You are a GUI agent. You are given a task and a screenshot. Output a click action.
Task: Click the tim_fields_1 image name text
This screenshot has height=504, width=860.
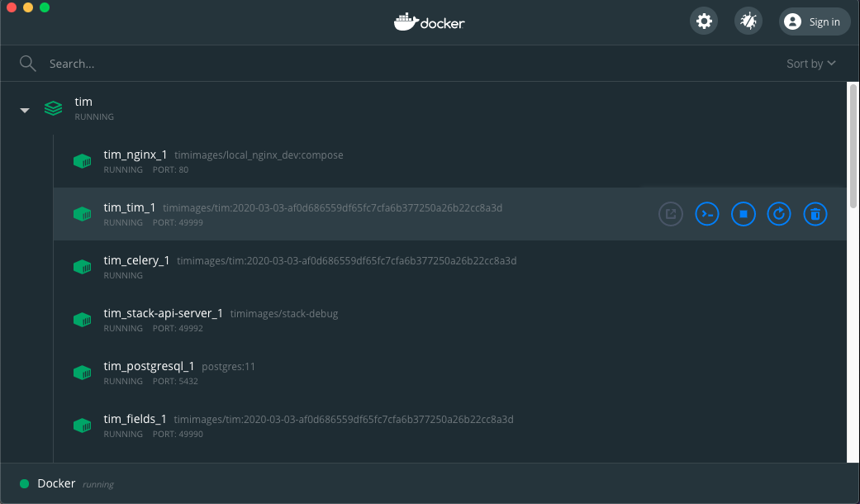tap(344, 420)
